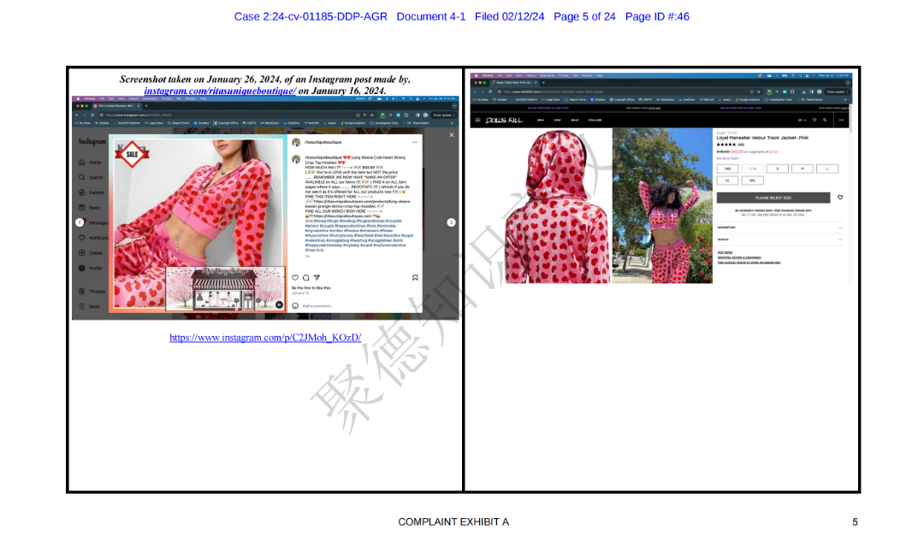Screen dimensions: 924x560
Task: Select size XL on track jacket
Action: coord(727,180)
